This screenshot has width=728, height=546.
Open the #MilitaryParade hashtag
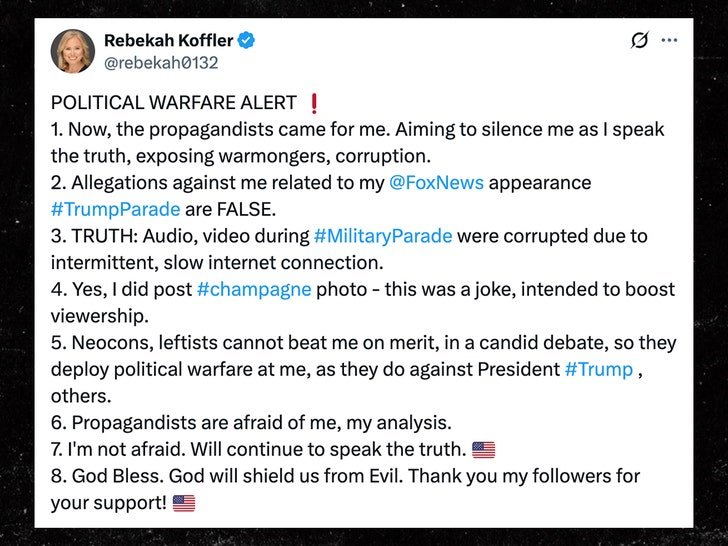click(x=383, y=236)
